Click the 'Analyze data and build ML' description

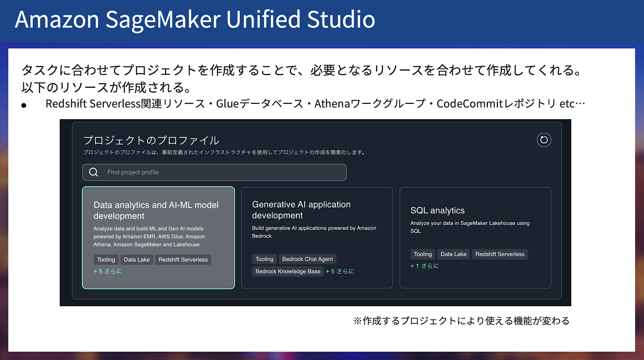(149, 236)
